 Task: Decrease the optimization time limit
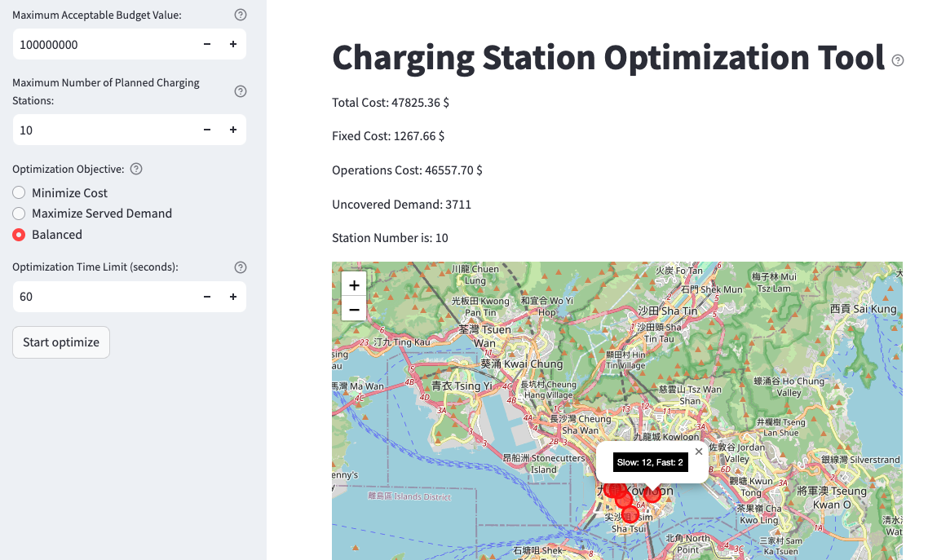(x=207, y=297)
